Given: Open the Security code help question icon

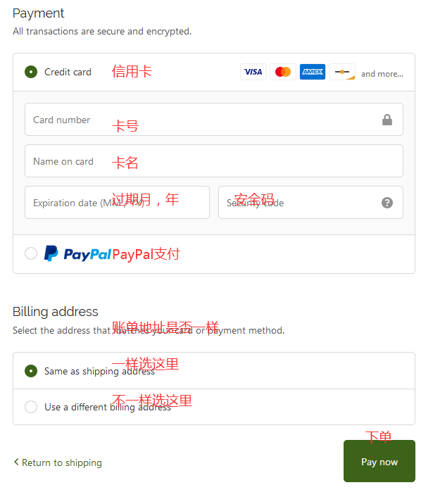Looking at the screenshot, I should click(x=387, y=203).
